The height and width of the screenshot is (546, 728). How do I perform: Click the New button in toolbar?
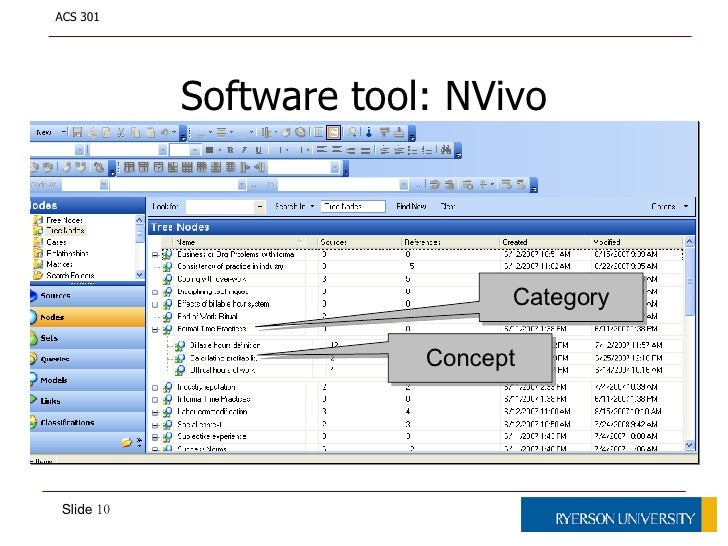(44, 133)
